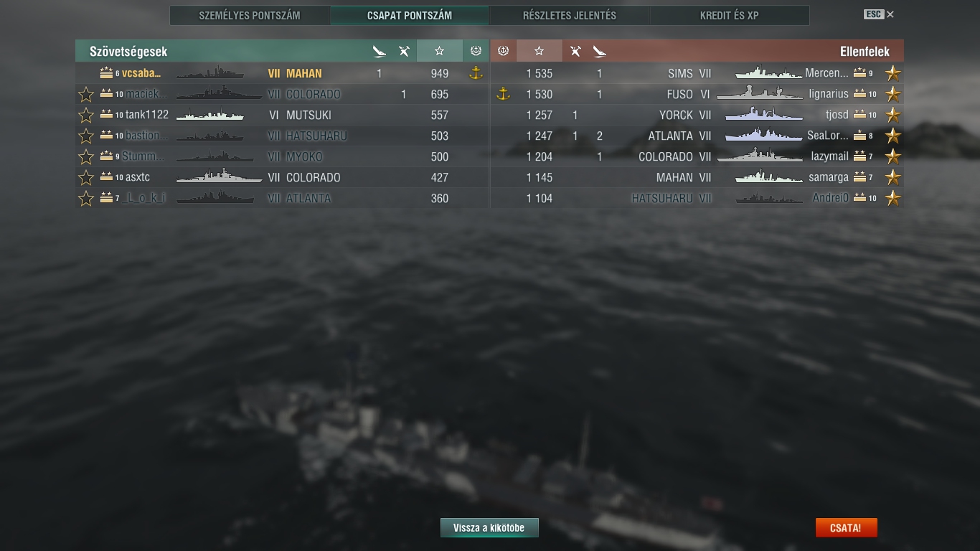Toggle star next to tank1122
Image resolution: width=980 pixels, height=551 pixels.
[x=86, y=115]
